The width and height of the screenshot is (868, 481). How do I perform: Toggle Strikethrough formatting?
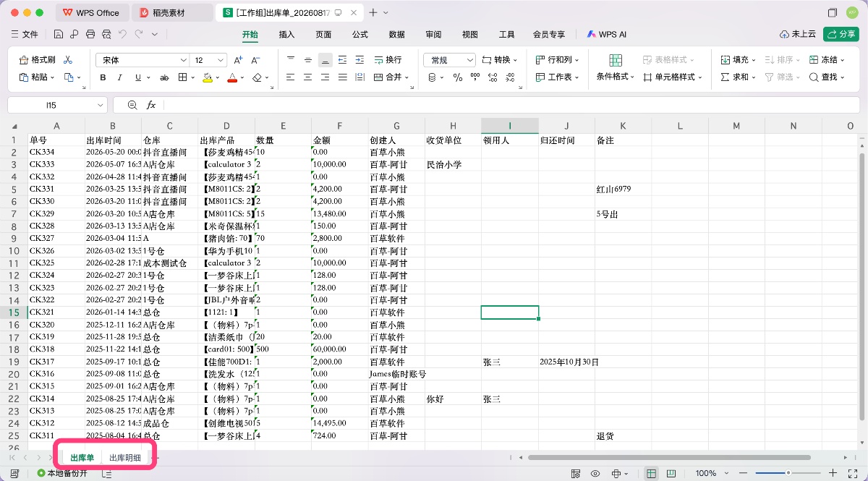(164, 77)
